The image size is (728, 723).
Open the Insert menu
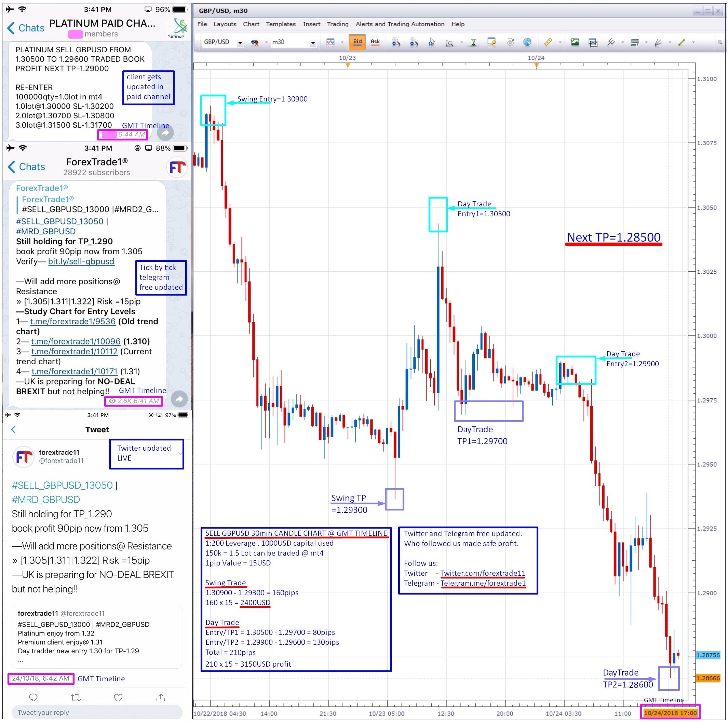[x=312, y=24]
